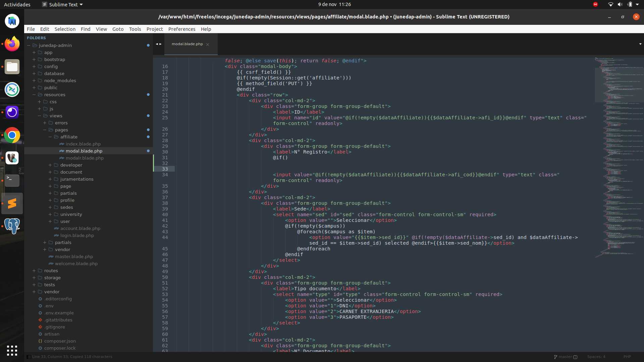Open pgAdmin elephant icon in dock

pos(12,226)
